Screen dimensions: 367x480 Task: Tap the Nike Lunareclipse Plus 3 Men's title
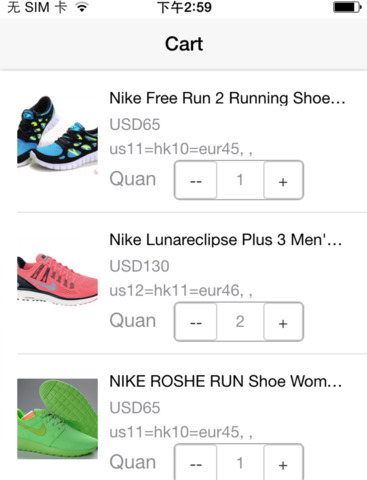[226, 240]
